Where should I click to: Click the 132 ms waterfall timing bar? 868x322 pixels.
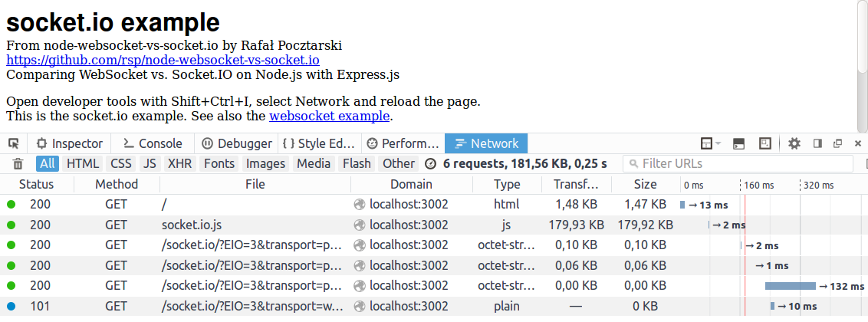click(790, 286)
